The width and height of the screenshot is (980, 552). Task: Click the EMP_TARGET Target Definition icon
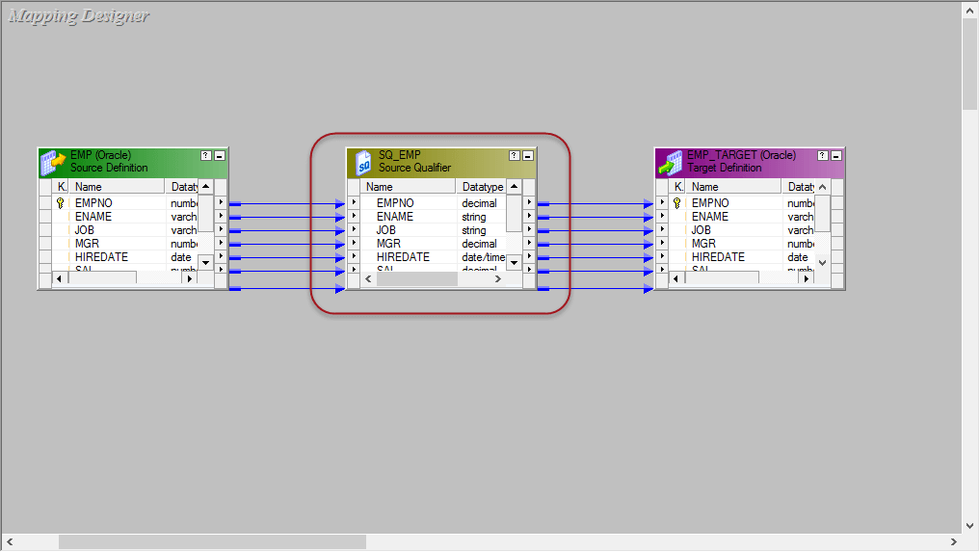(670, 162)
